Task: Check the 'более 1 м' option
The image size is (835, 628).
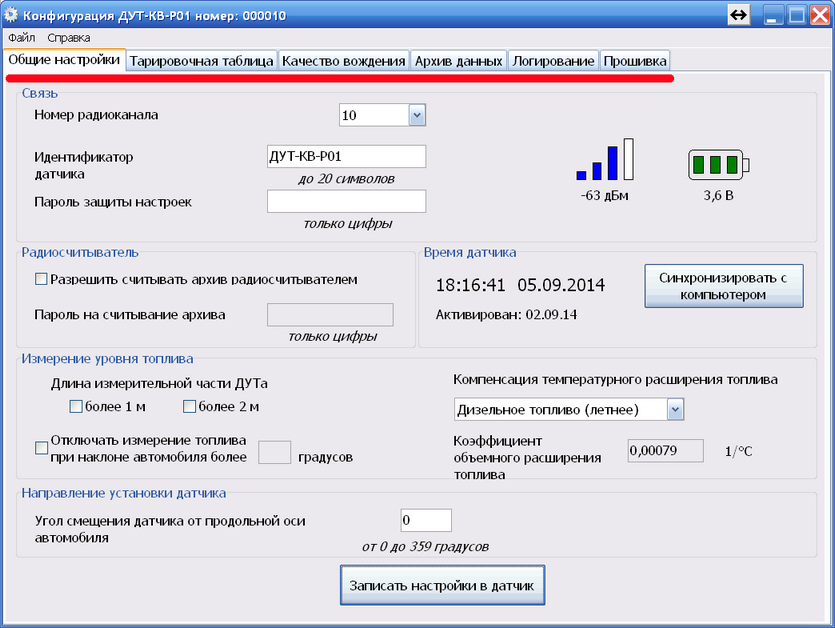Action: coord(76,406)
